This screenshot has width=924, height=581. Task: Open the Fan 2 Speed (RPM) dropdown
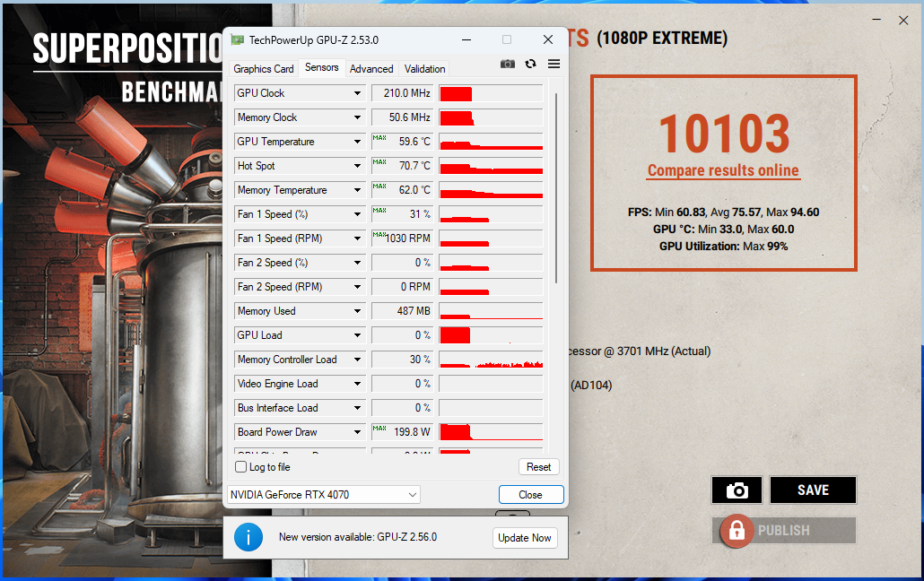coord(358,286)
